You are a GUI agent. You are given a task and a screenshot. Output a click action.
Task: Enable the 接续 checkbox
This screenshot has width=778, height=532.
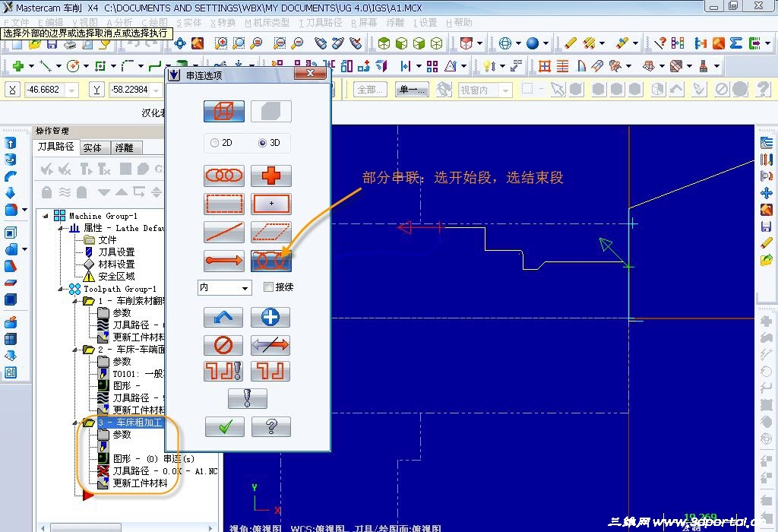[x=268, y=287]
